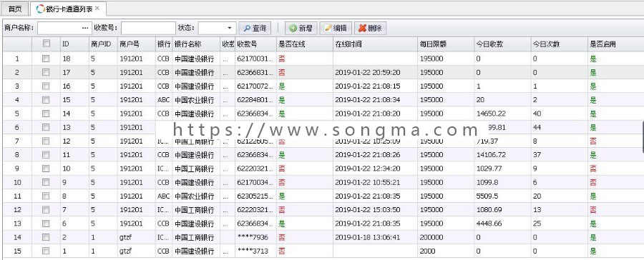Click the 62284801... account cell

(x=255, y=100)
